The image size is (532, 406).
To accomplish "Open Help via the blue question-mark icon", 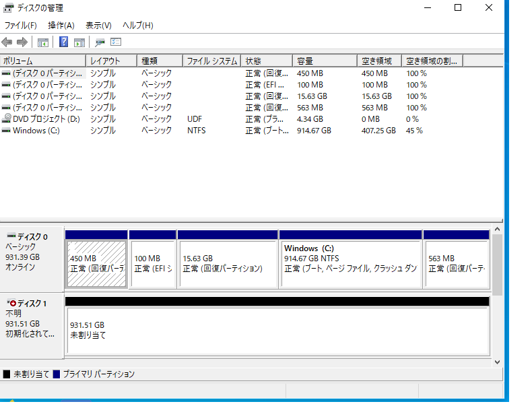I will (63, 42).
